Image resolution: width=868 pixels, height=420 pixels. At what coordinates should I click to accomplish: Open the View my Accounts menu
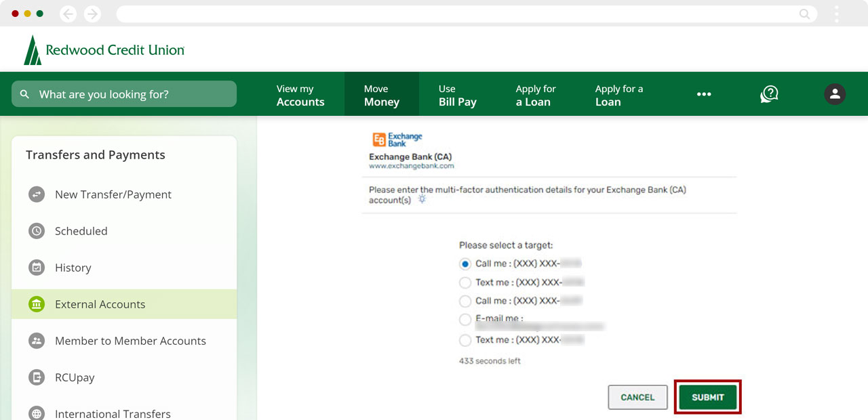(300, 95)
